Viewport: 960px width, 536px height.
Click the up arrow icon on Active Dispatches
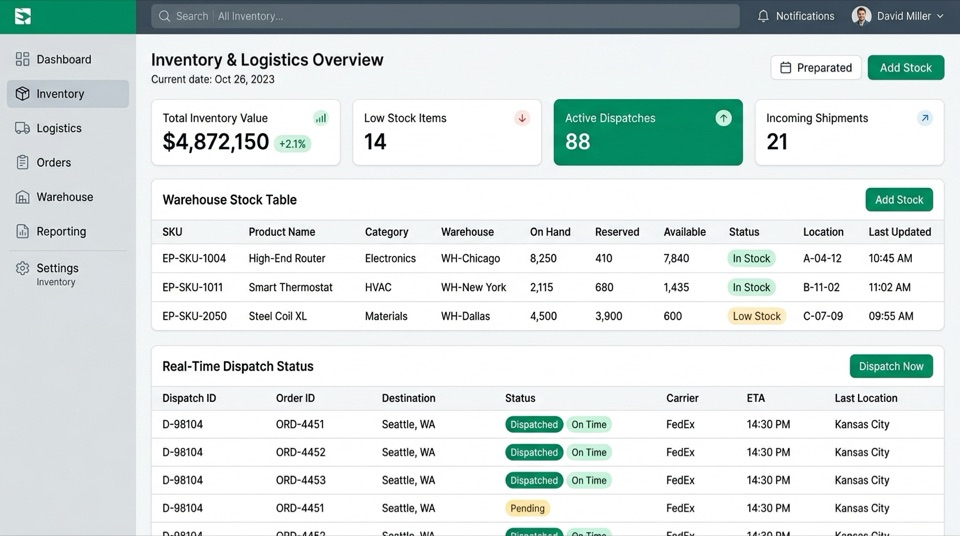[x=723, y=118]
